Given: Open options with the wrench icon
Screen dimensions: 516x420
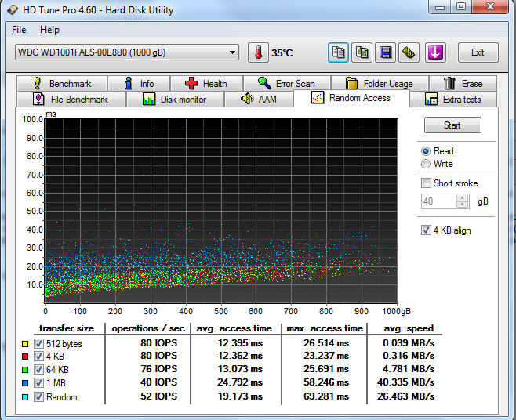Looking at the screenshot, I should click(408, 52).
